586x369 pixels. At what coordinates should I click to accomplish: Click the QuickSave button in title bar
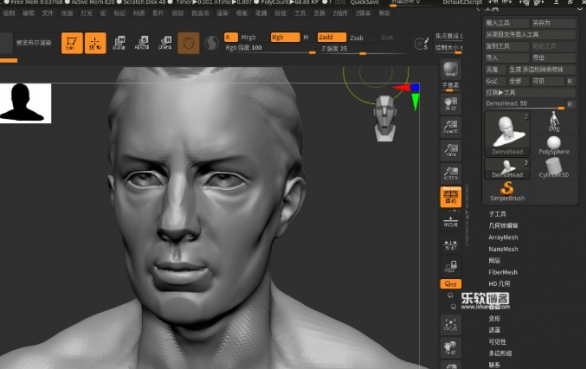pyautogui.click(x=365, y=3)
